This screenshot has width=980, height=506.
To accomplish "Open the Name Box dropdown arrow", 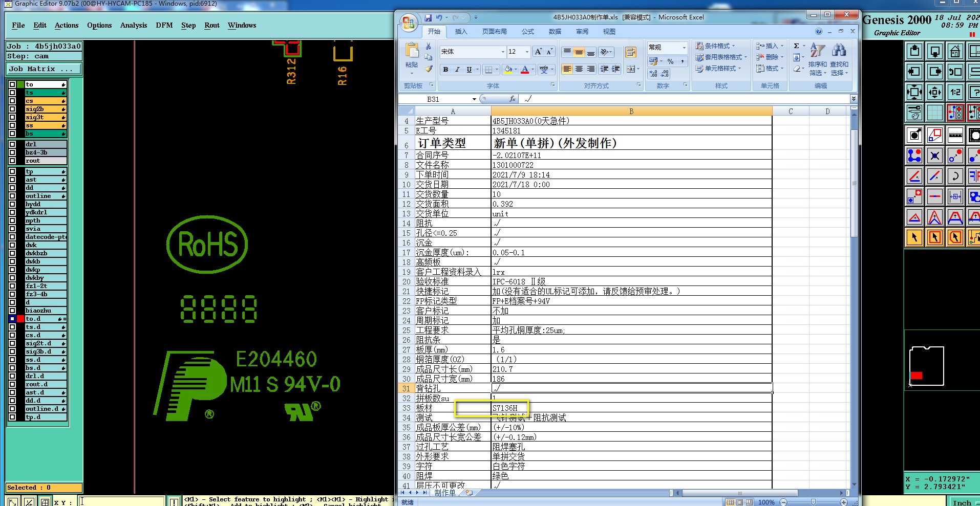I will [x=474, y=99].
